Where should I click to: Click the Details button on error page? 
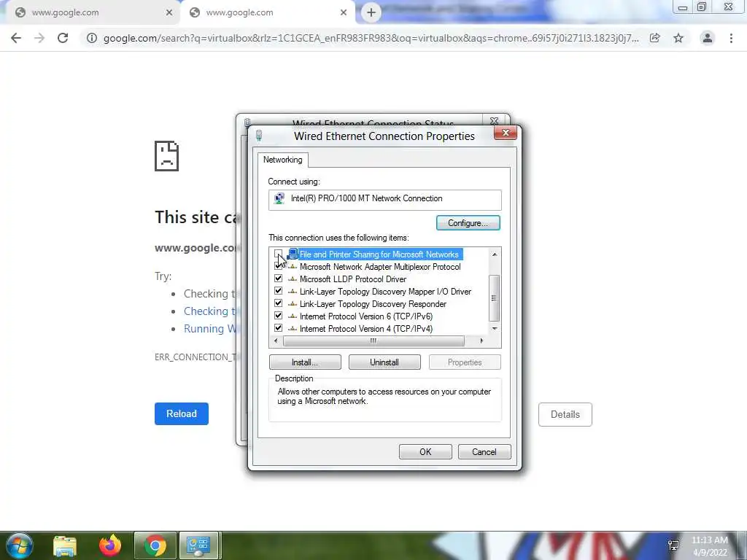point(565,414)
